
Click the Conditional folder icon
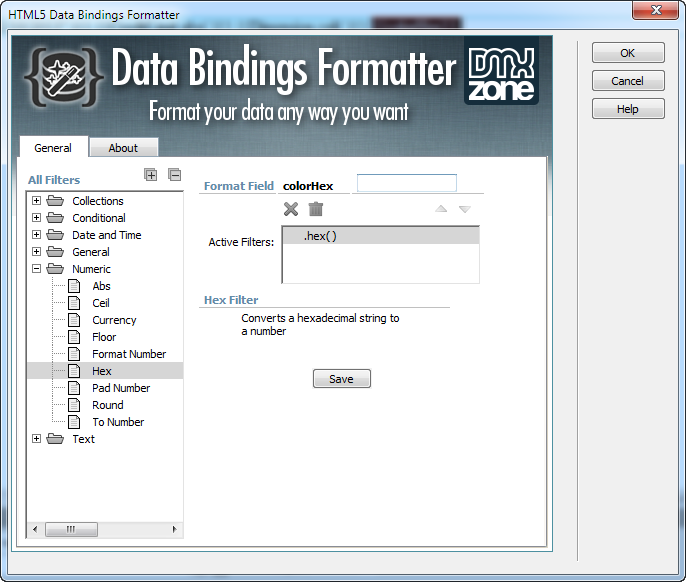coord(55,218)
